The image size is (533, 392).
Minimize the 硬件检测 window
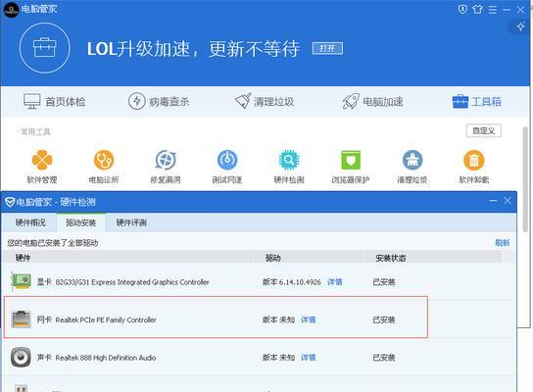point(493,201)
